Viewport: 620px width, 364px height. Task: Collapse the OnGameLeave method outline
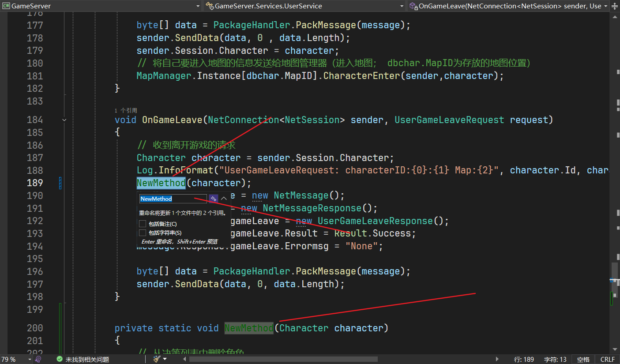pyautogui.click(x=64, y=120)
